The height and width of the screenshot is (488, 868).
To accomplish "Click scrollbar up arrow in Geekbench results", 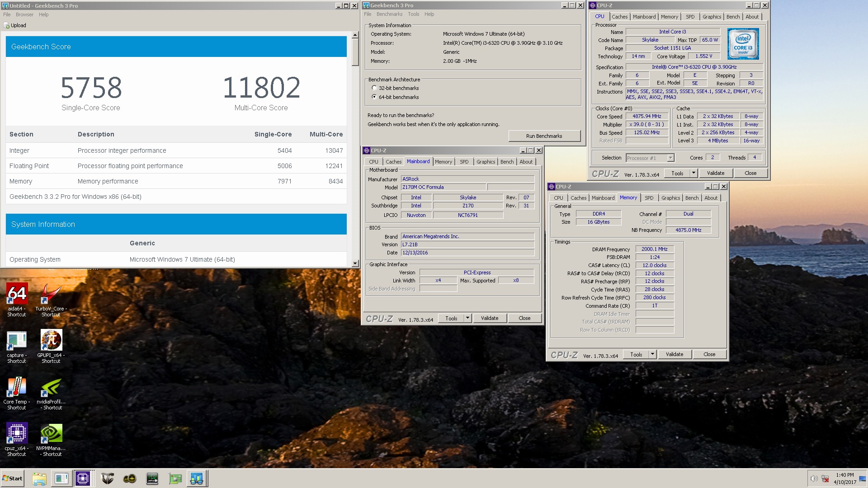I will pyautogui.click(x=355, y=35).
